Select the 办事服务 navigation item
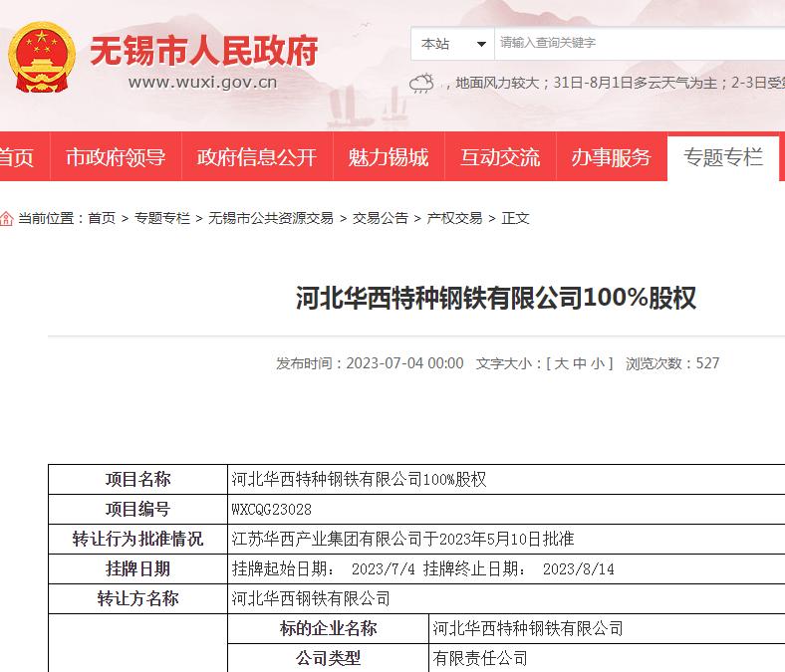Image resolution: width=785 pixels, height=672 pixels. click(611, 156)
